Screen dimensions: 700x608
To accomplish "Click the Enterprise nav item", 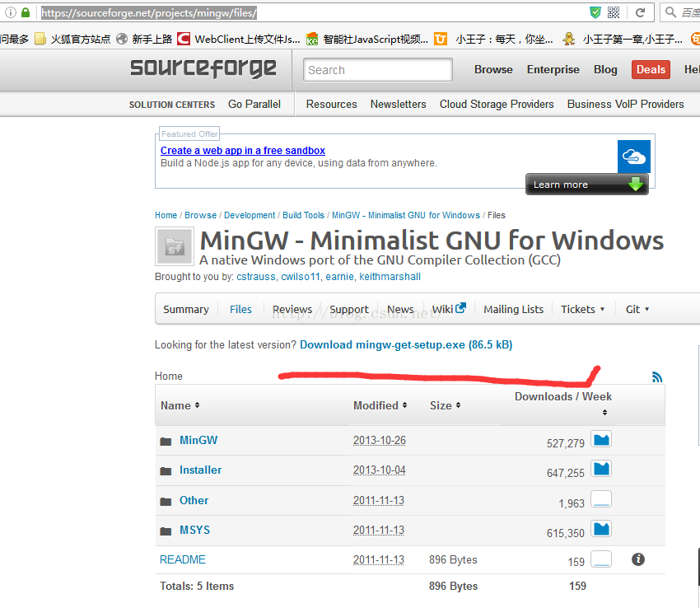I will pos(553,70).
